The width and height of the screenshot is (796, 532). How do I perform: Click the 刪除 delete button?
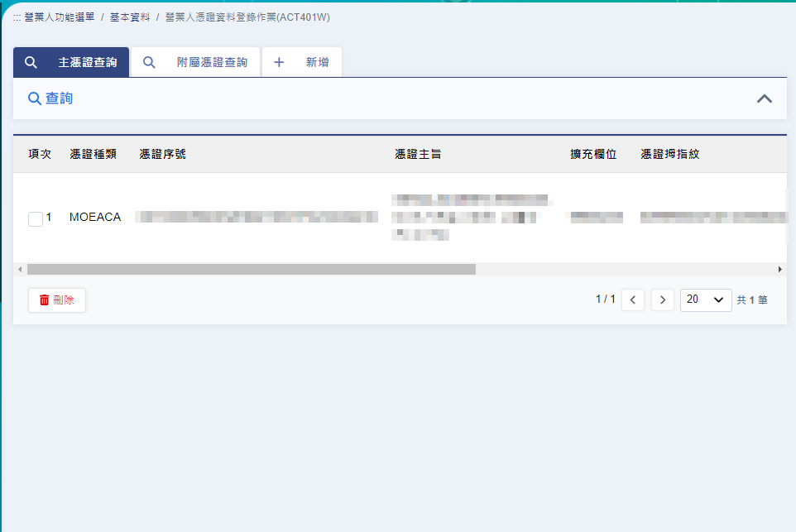tap(57, 300)
